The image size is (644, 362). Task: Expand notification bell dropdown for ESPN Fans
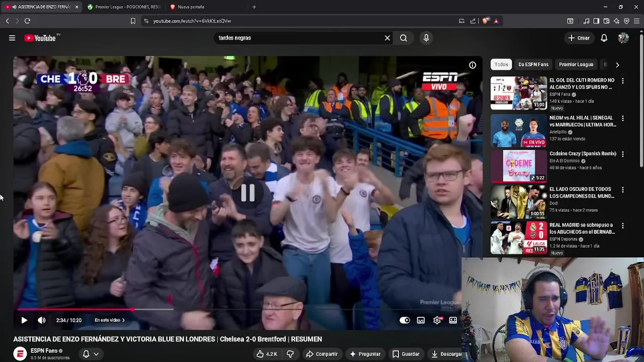pyautogui.click(x=91, y=354)
